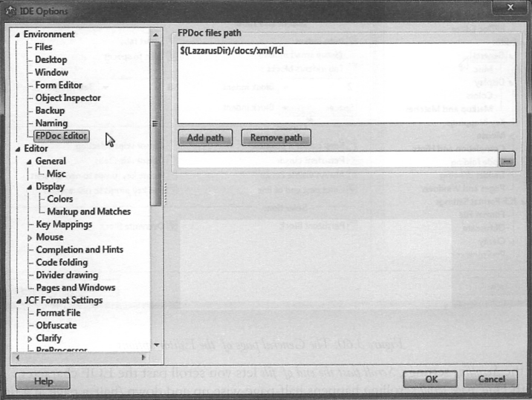
Task: Click the tree's vertical scrollbar down arrow
Action: (x=156, y=344)
